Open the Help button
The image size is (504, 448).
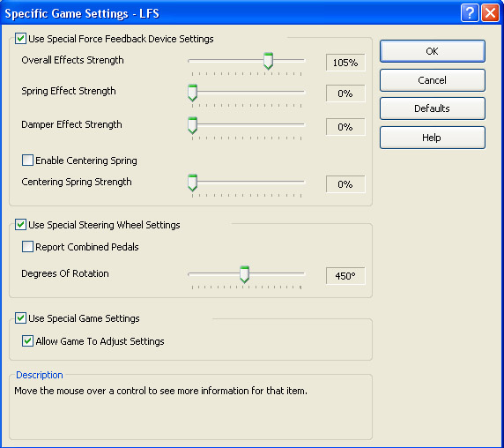tap(433, 138)
